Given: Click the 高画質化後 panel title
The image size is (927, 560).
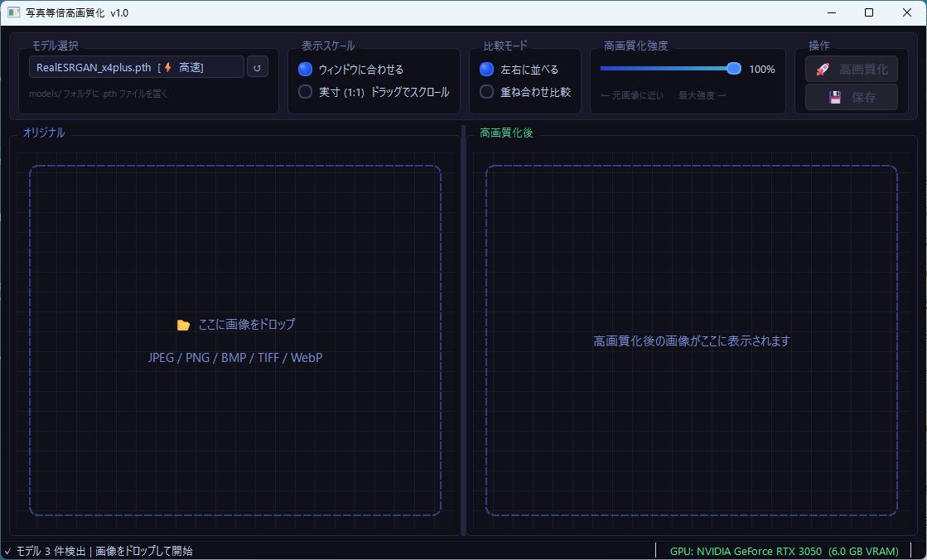Looking at the screenshot, I should pos(506,133).
